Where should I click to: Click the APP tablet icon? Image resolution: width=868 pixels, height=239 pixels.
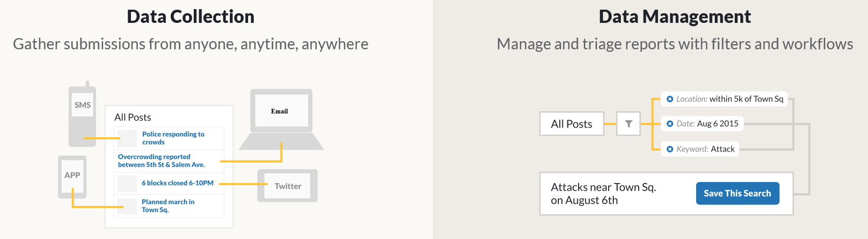coord(72,176)
